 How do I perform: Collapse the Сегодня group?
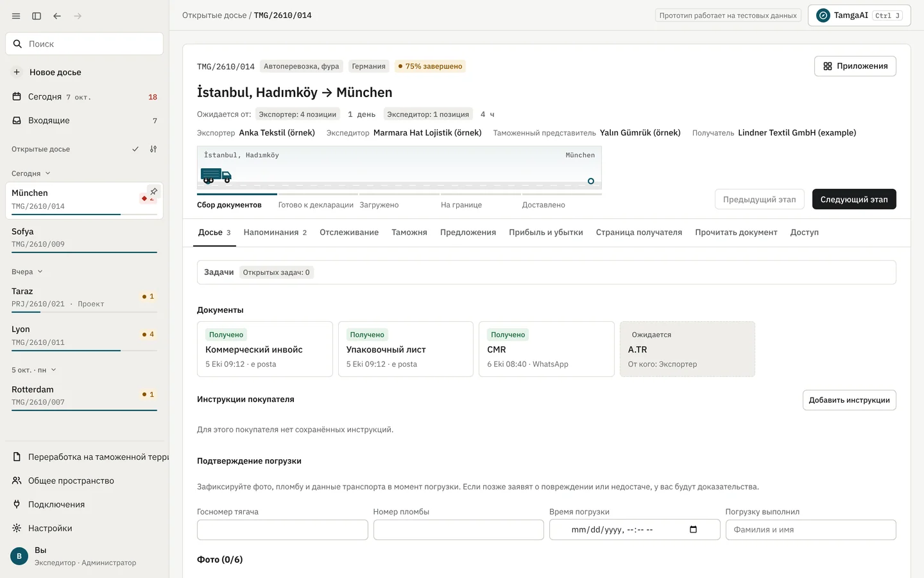(31, 173)
